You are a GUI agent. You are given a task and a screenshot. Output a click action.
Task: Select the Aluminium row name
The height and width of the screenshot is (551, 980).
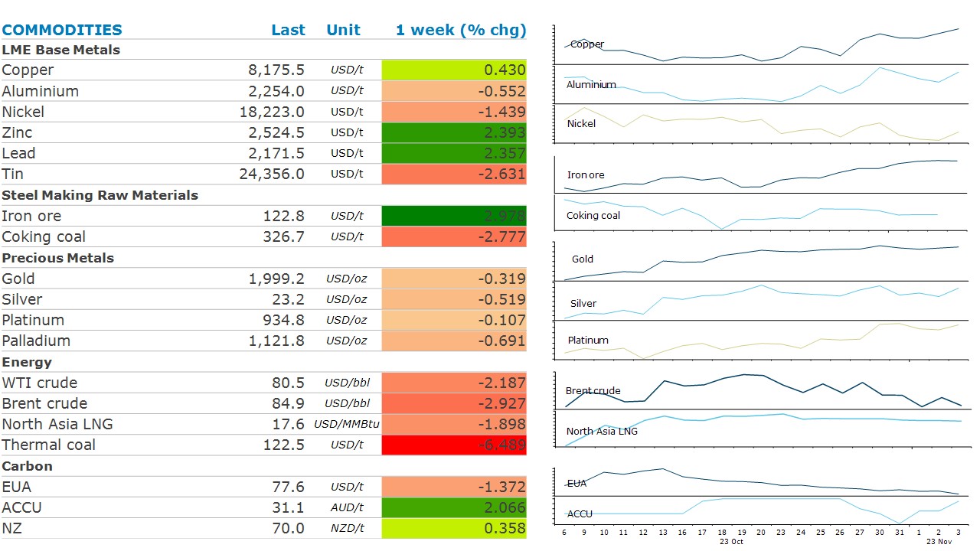point(41,91)
